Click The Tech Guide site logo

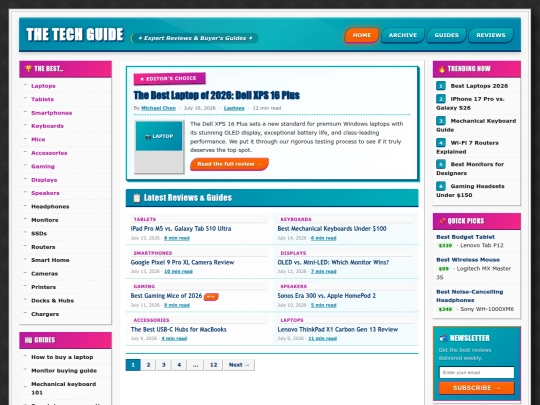[75, 34]
